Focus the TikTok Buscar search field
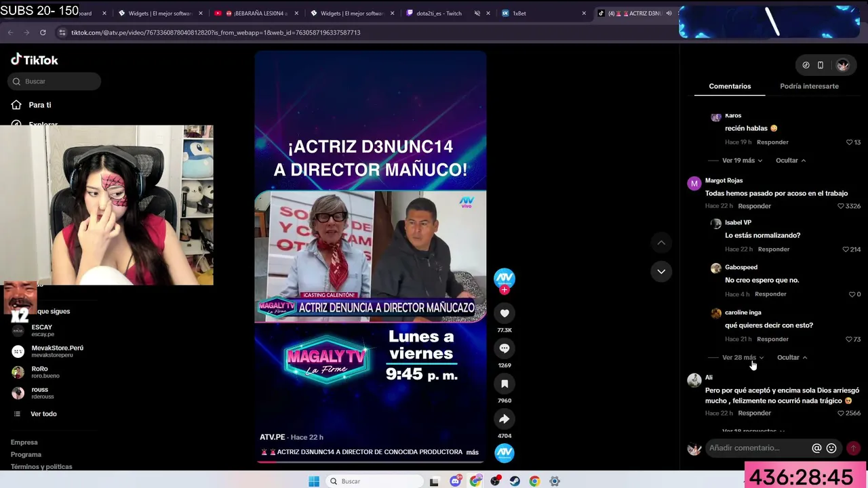This screenshot has height=488, width=868. (54, 81)
